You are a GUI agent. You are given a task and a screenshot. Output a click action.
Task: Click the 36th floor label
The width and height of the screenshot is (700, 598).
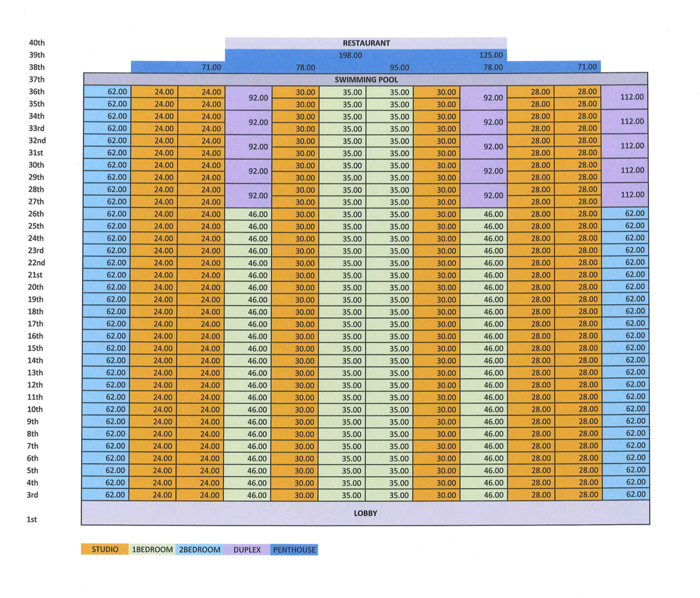point(37,92)
